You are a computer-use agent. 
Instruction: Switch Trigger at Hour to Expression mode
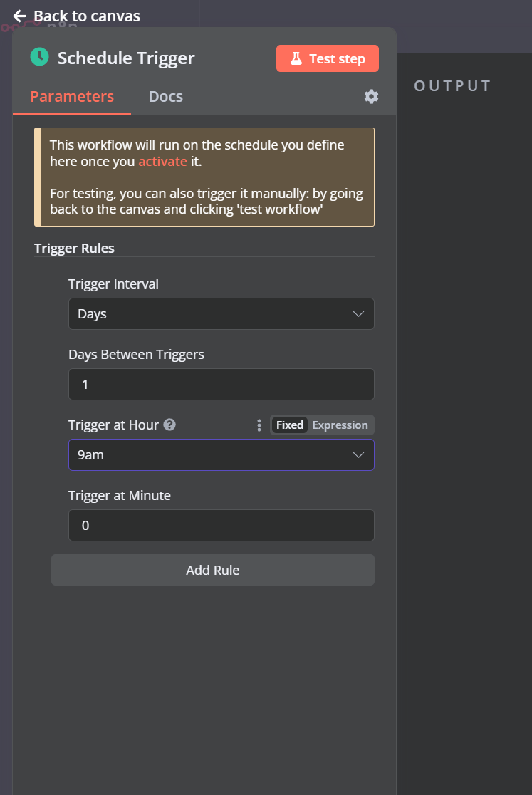[340, 425]
